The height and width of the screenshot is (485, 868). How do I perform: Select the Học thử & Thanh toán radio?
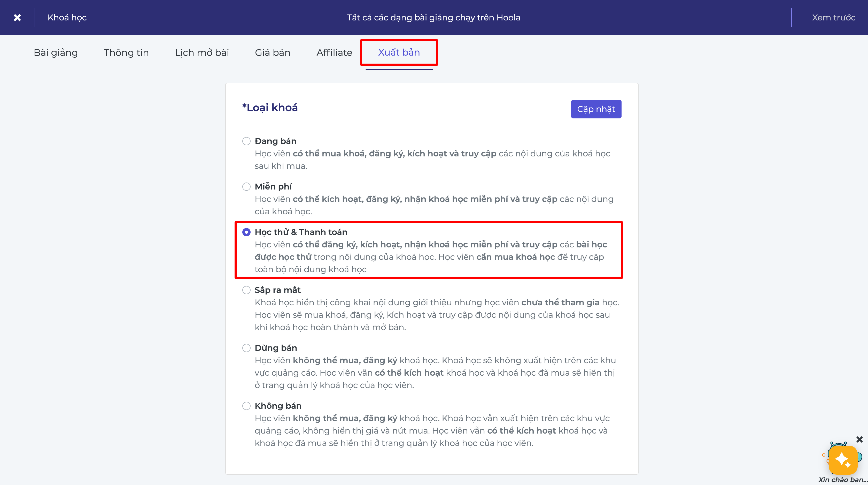tap(246, 232)
